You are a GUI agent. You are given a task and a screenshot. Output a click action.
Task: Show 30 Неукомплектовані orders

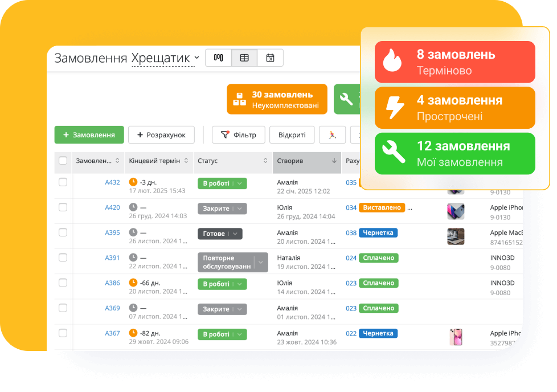click(277, 99)
